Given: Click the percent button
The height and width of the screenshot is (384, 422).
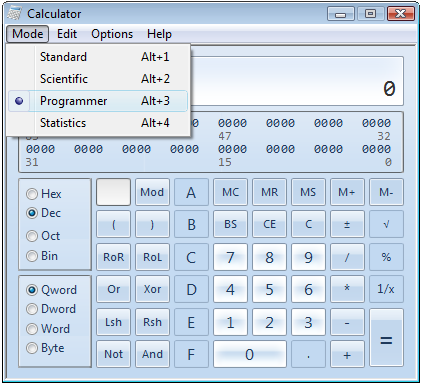Looking at the screenshot, I should pyautogui.click(x=386, y=257).
